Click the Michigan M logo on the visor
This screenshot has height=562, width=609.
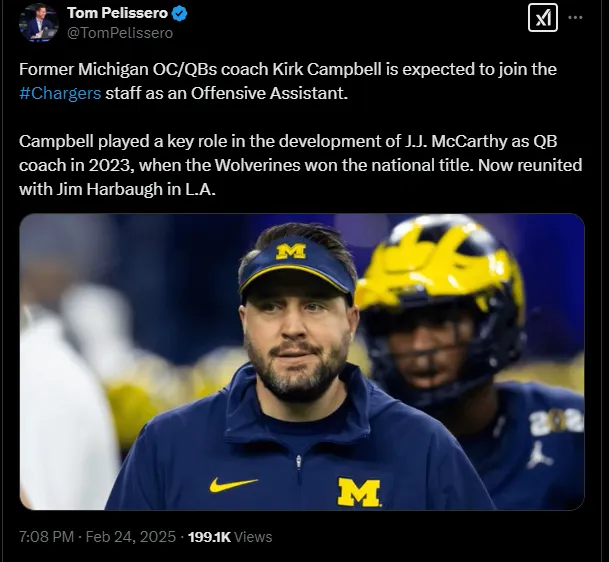click(x=290, y=251)
